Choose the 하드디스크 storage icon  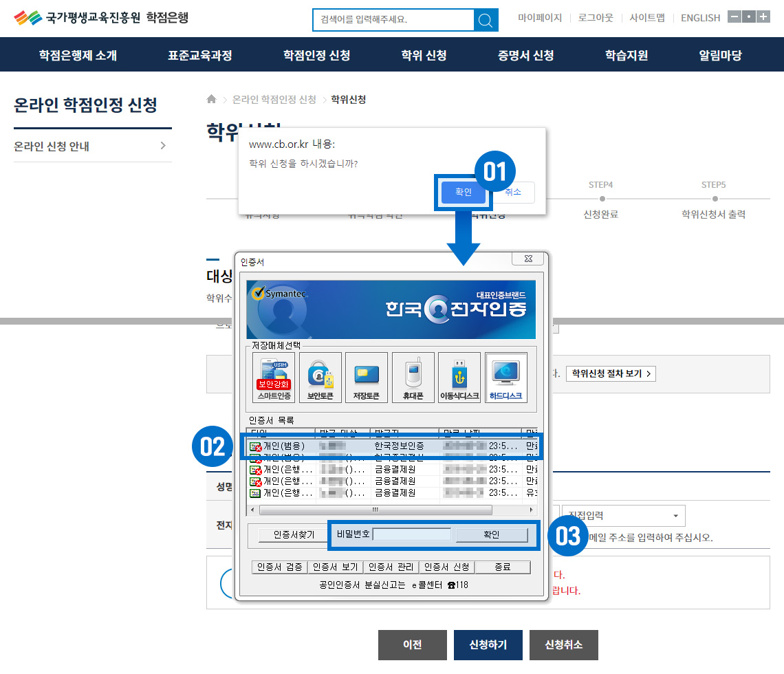[505, 377]
